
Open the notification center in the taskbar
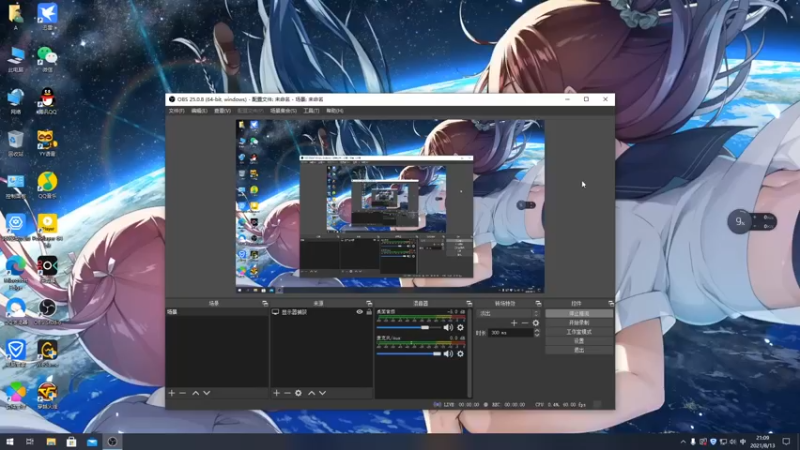click(x=786, y=442)
